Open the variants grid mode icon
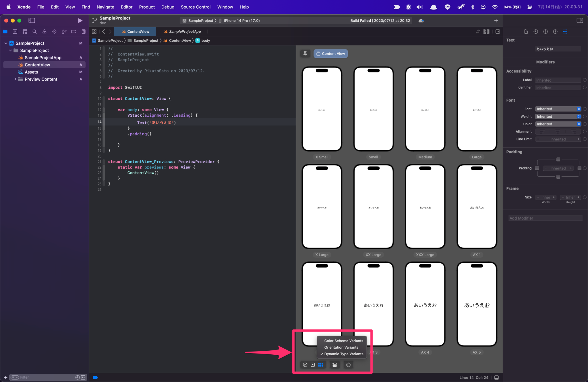588x382 pixels. point(321,365)
